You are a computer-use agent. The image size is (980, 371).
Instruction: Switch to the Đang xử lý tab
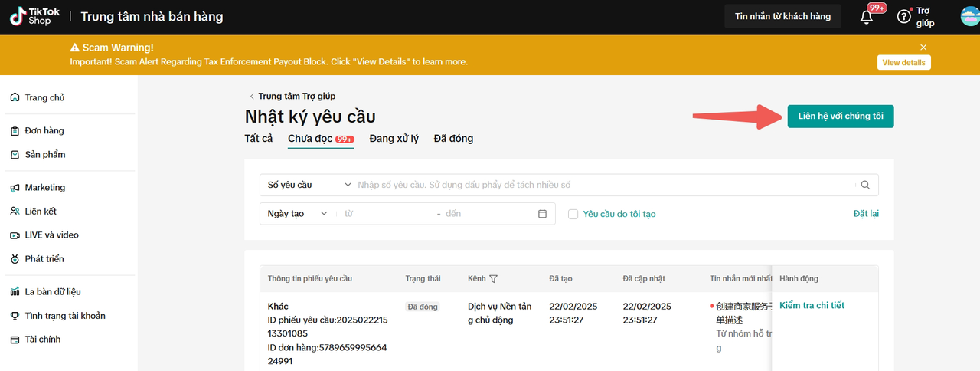(394, 139)
